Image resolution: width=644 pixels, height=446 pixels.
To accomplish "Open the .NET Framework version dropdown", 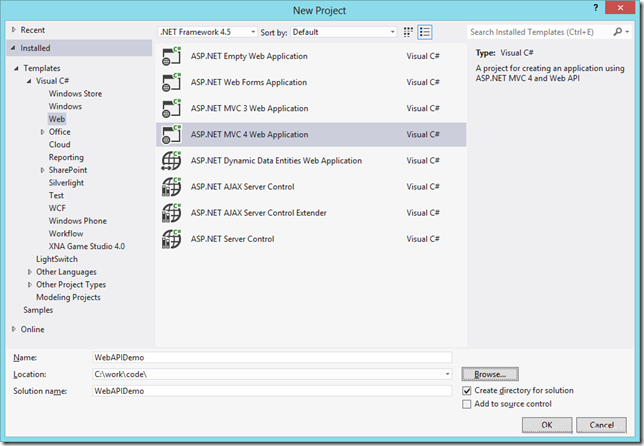I will 207,32.
